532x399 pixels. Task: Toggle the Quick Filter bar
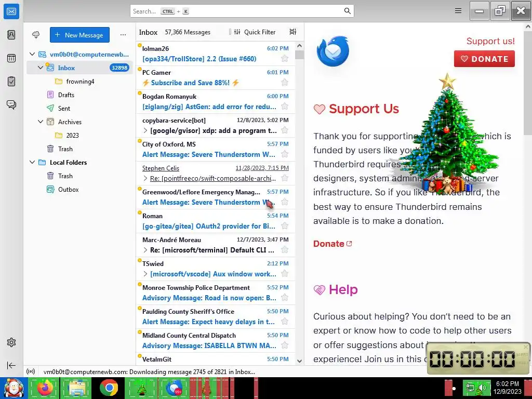coord(255,32)
